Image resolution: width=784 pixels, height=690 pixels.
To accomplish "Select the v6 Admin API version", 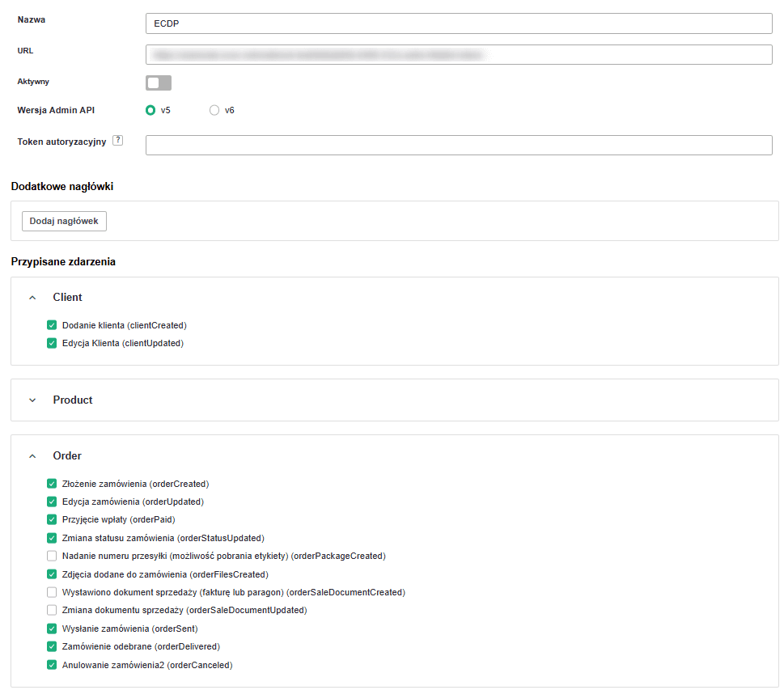I will 214,110.
